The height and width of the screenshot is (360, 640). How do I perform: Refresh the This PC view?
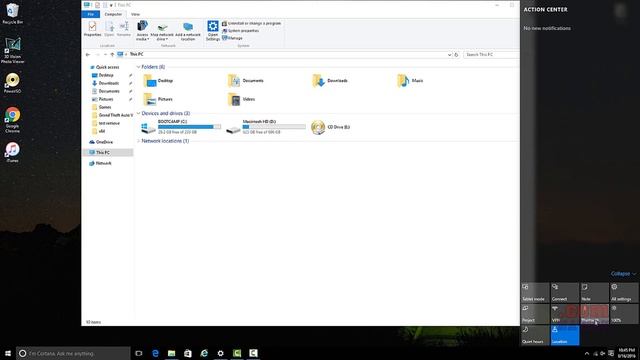coord(456,55)
